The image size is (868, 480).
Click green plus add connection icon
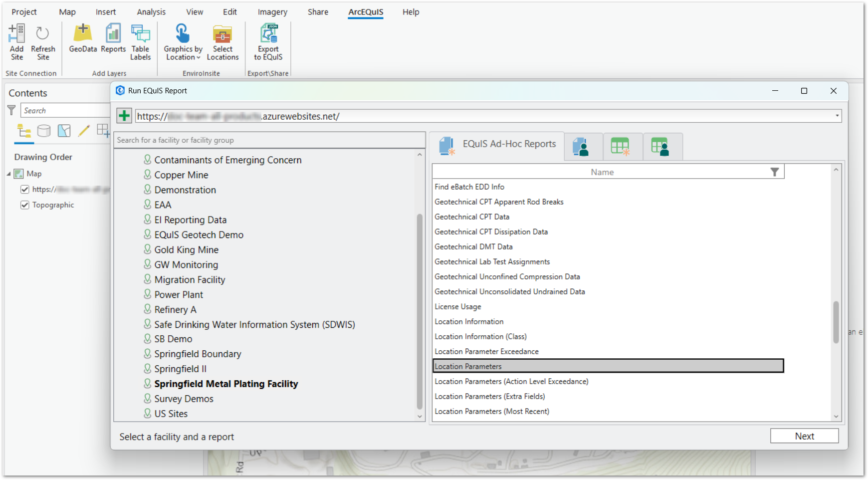click(x=124, y=116)
